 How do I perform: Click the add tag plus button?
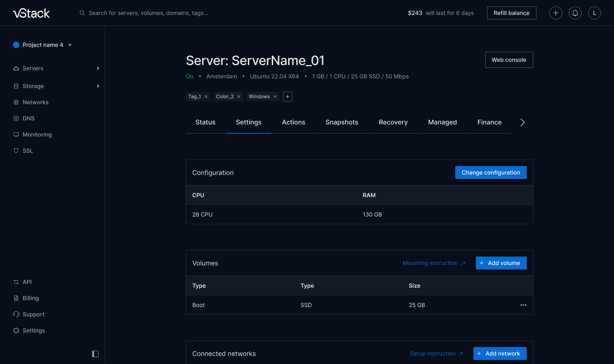[x=287, y=97]
